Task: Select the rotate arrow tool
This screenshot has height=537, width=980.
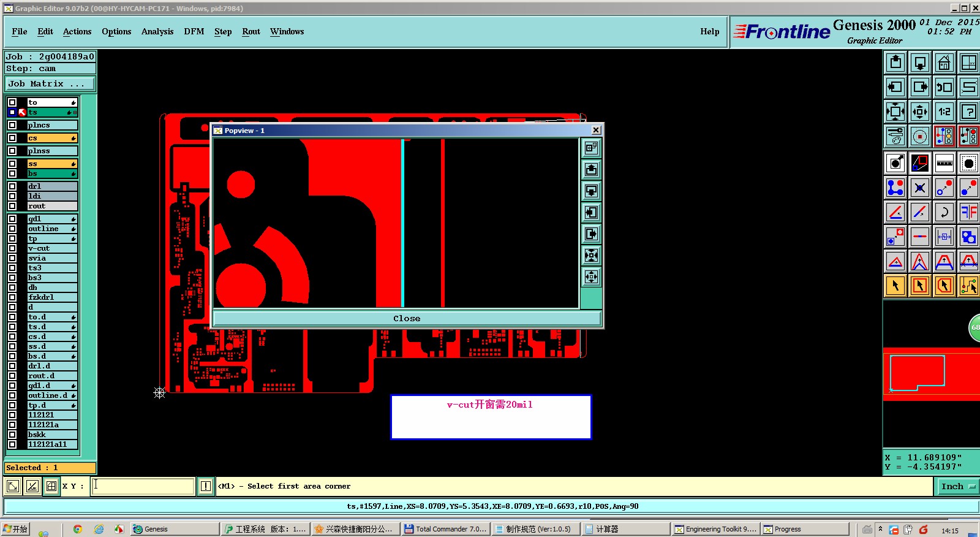Action: point(944,212)
